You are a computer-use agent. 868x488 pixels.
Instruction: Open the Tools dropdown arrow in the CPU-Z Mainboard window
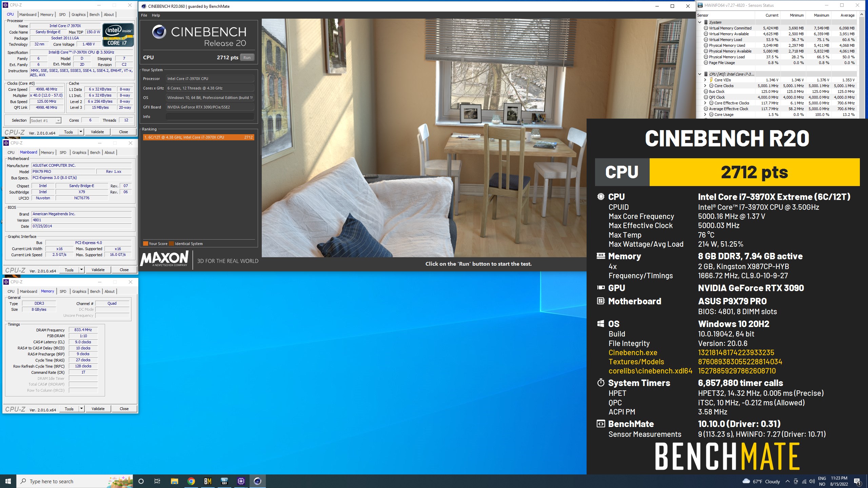[81, 270]
